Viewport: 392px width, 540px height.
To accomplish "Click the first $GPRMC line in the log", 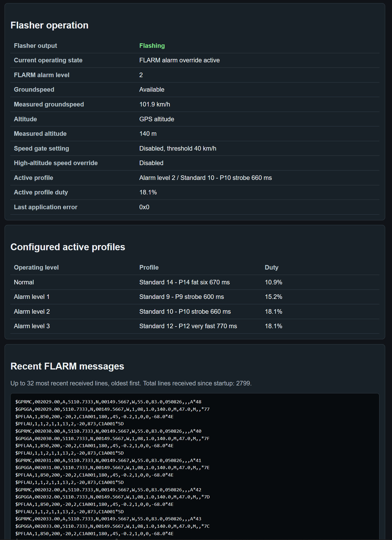I will (x=108, y=402).
